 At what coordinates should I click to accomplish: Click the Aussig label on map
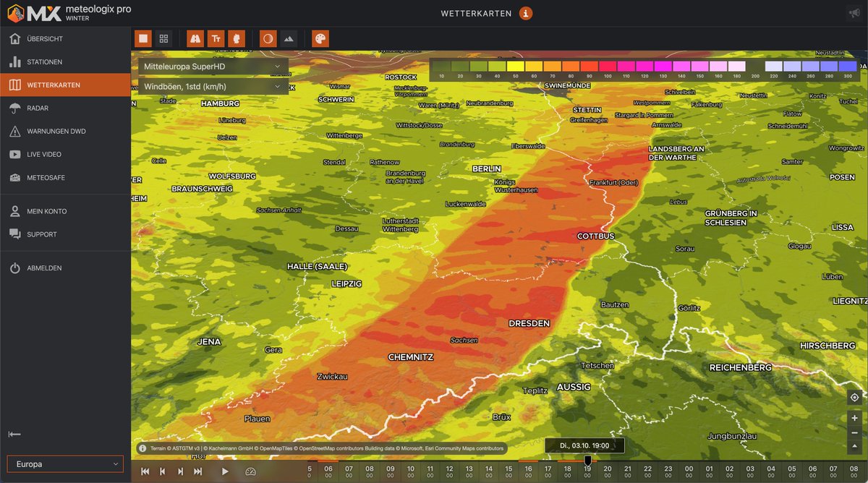click(574, 387)
